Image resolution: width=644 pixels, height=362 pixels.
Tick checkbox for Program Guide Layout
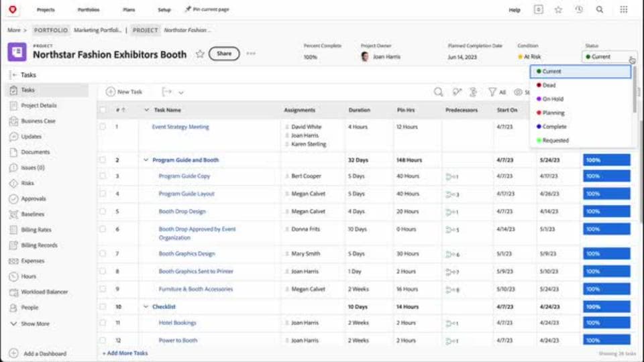(103, 194)
